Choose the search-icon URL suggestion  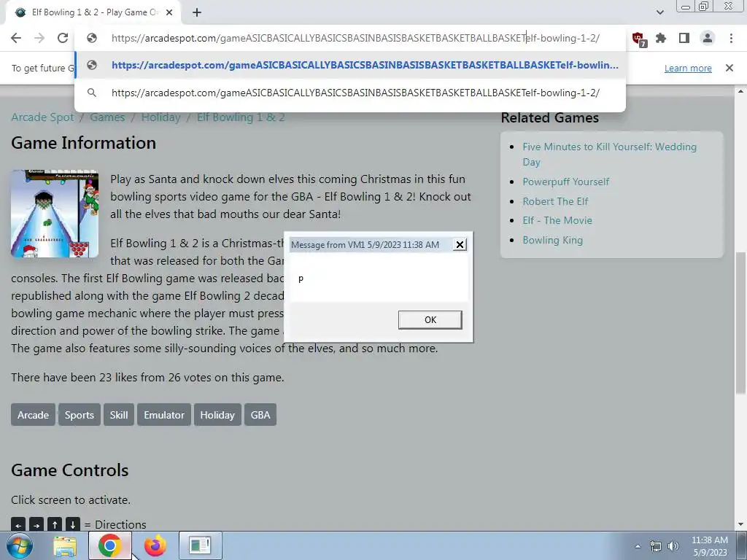point(350,93)
